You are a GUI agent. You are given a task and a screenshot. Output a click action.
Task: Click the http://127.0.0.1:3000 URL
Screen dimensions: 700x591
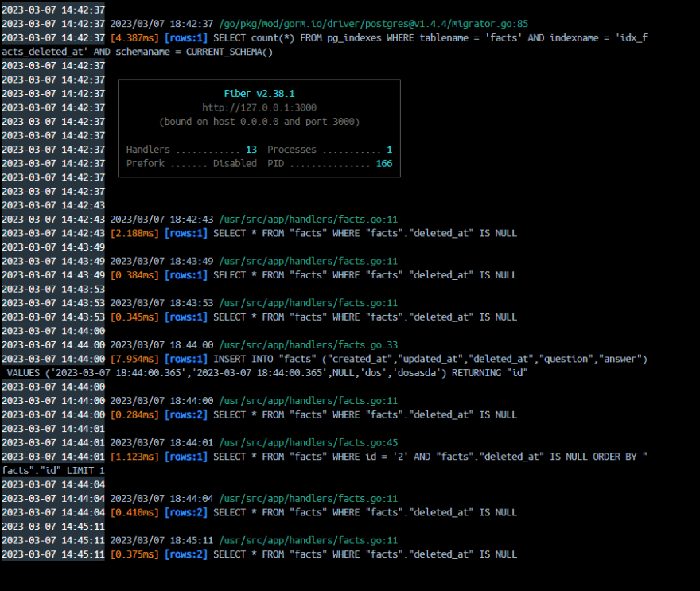pyautogui.click(x=259, y=107)
